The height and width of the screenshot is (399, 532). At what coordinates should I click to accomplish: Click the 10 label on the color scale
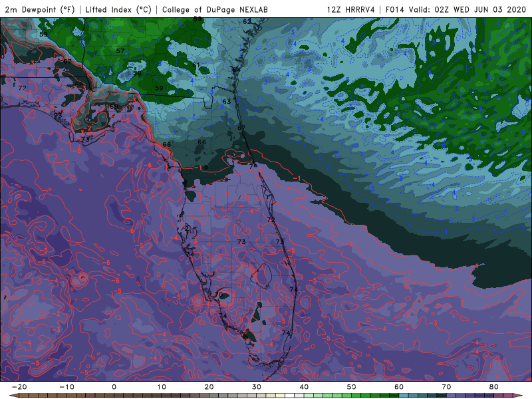pos(162,387)
